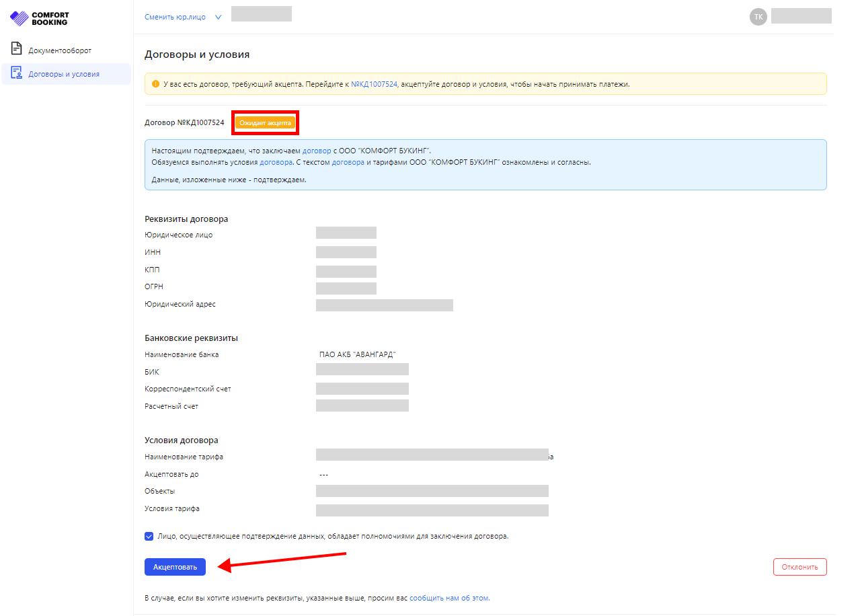
Task: Click the КПП label
Action: (152, 270)
